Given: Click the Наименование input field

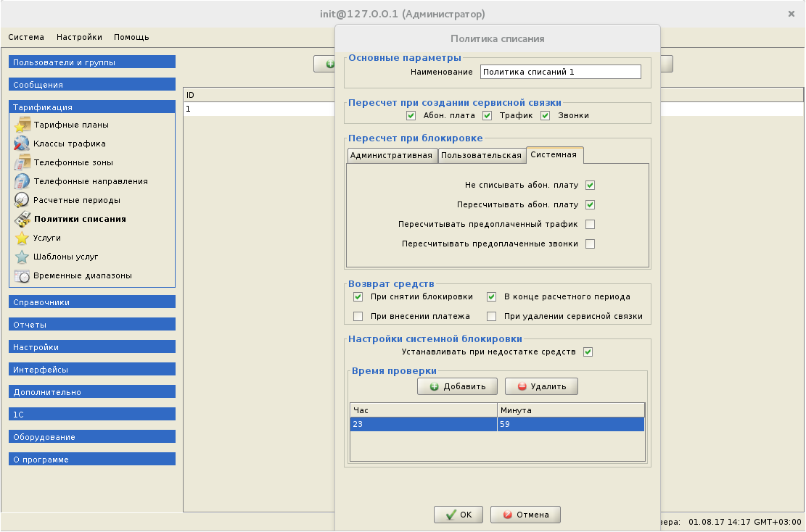Looking at the screenshot, I should [560, 72].
